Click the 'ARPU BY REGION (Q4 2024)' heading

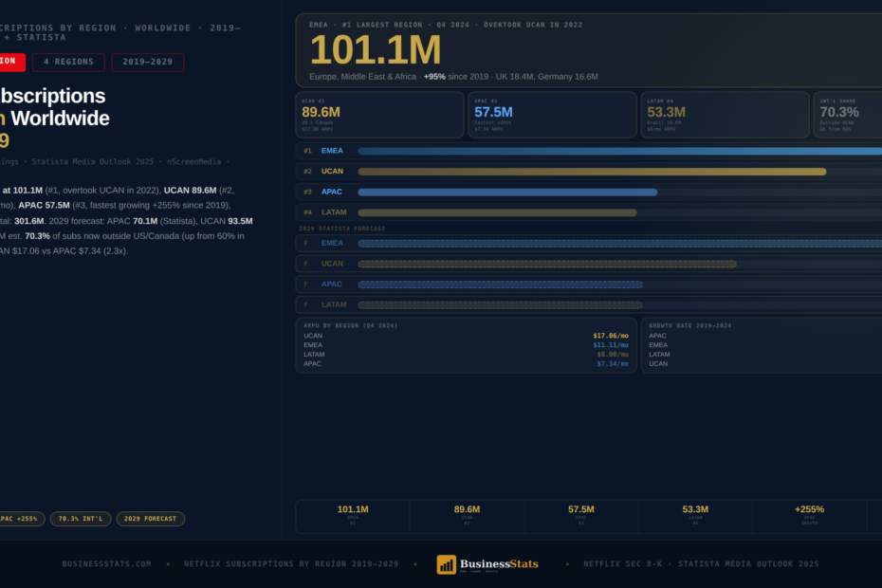point(351,326)
